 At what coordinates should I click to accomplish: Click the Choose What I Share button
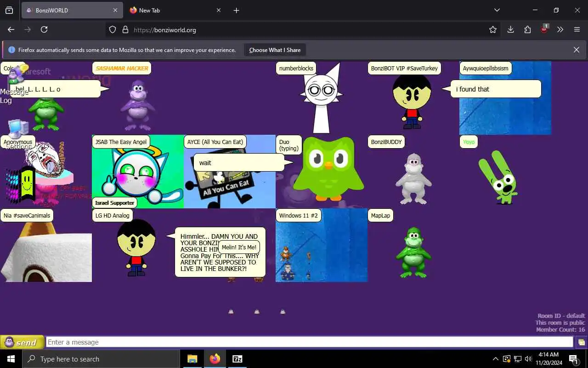pyautogui.click(x=275, y=50)
